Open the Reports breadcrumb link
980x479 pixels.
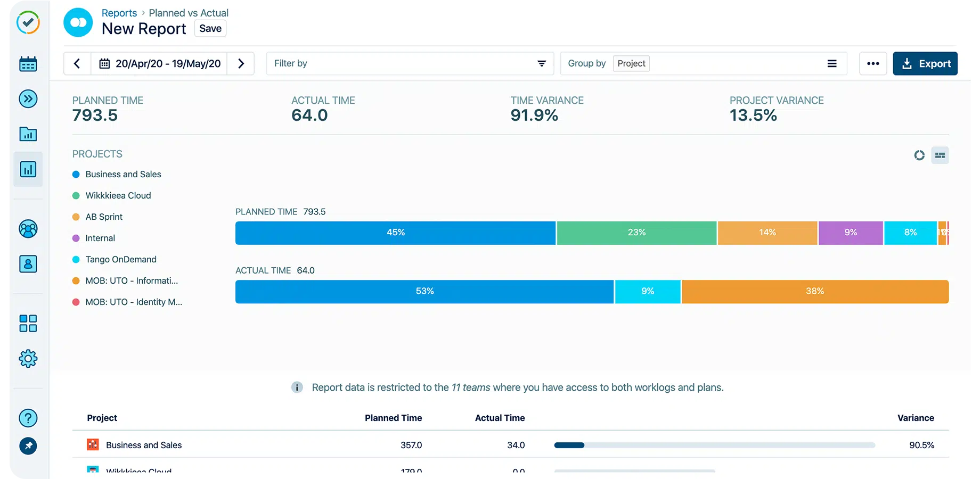119,13
